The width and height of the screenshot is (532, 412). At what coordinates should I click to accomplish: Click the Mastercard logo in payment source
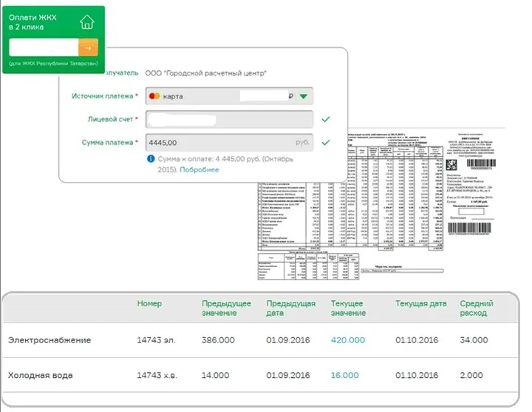pos(154,97)
